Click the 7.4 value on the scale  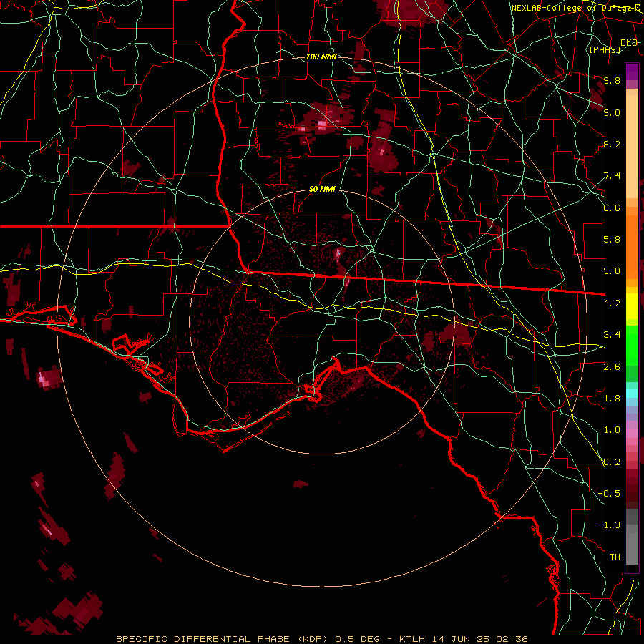(612, 176)
